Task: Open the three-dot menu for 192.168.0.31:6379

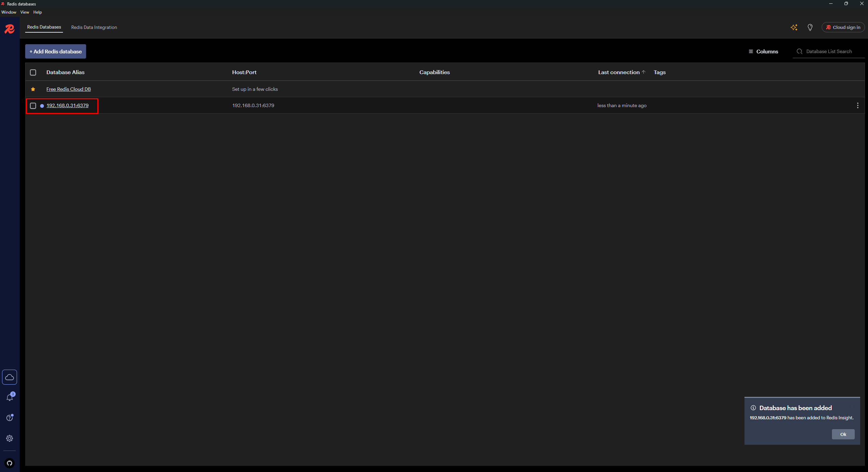Action: pyautogui.click(x=857, y=105)
